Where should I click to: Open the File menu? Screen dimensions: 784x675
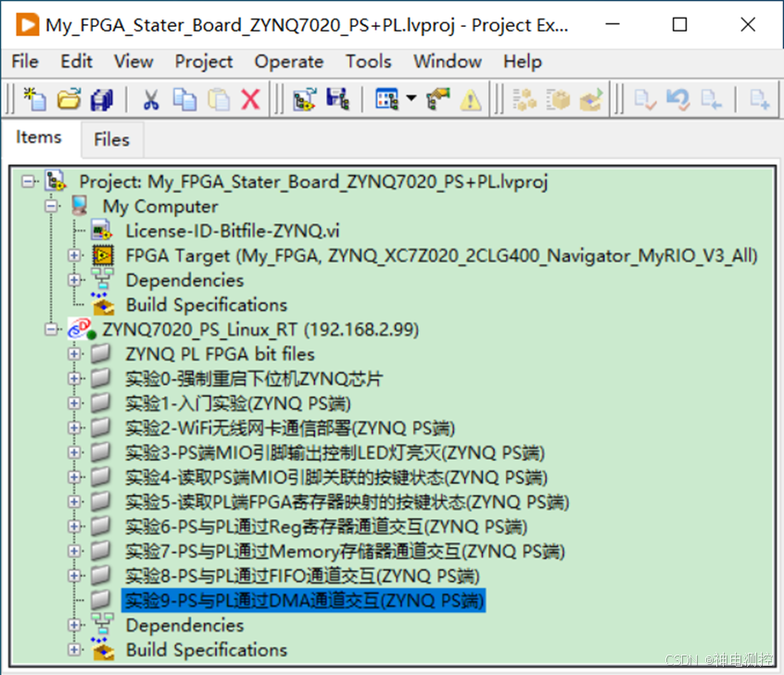click(x=24, y=61)
